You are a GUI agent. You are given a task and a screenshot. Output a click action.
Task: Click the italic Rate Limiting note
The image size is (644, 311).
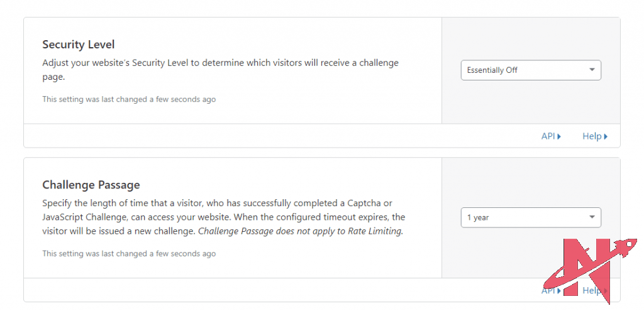click(301, 231)
